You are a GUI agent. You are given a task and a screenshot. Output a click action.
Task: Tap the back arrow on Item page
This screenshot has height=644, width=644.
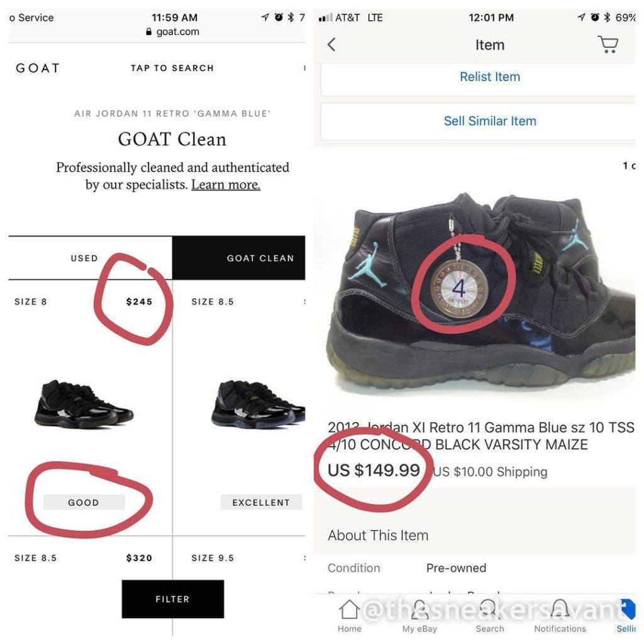click(331, 45)
